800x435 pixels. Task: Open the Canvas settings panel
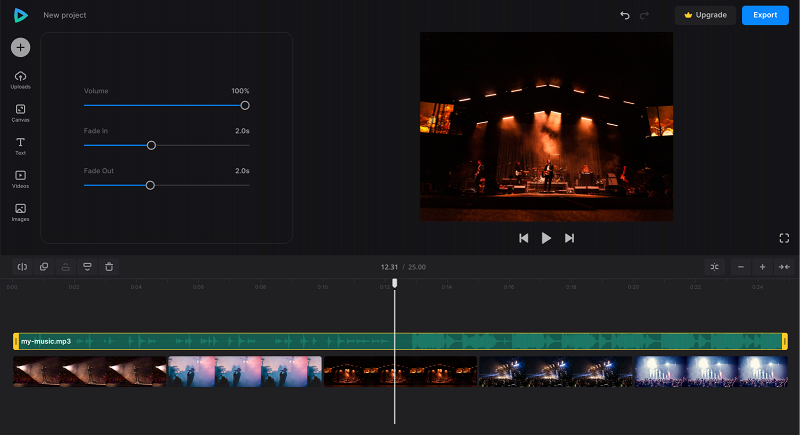[x=20, y=113]
